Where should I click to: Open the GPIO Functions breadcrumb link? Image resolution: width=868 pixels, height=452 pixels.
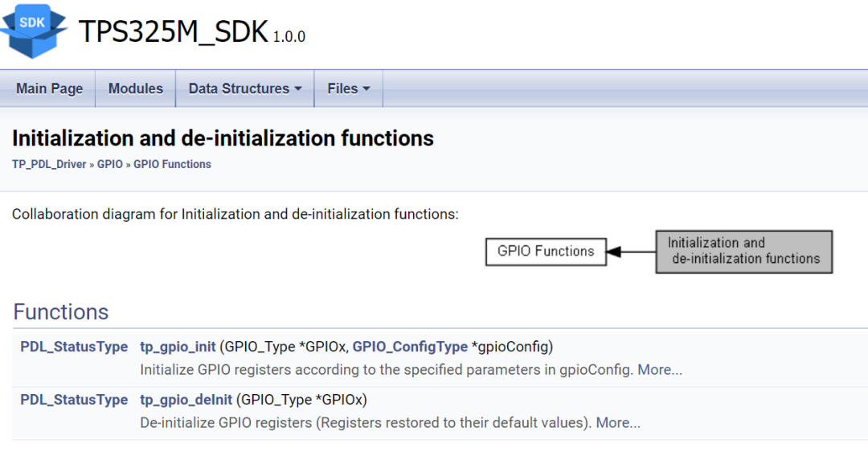coord(172,164)
